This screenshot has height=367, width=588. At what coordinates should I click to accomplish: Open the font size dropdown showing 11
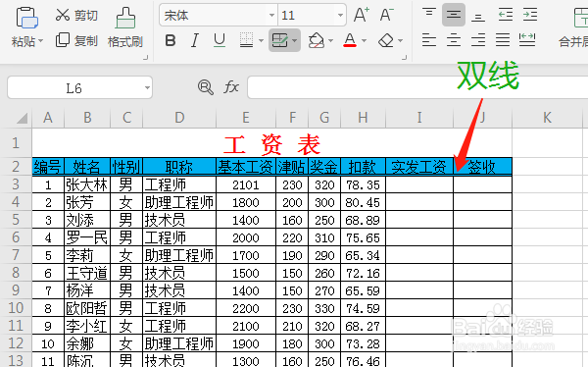pyautogui.click(x=340, y=16)
